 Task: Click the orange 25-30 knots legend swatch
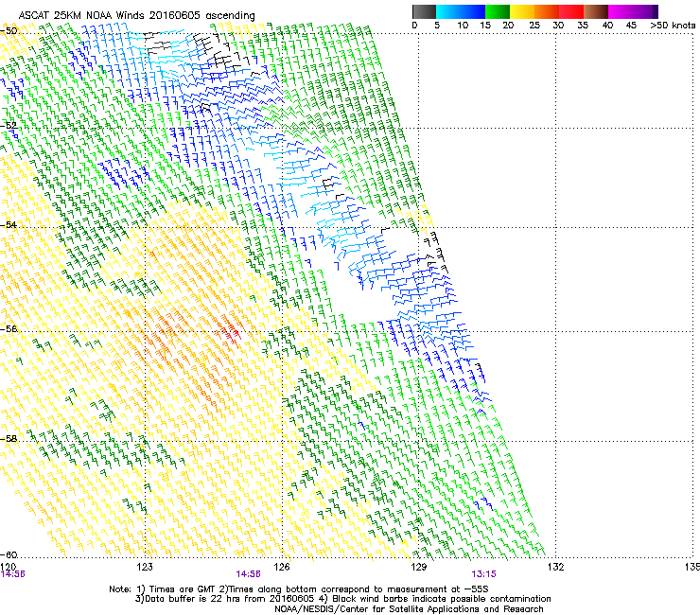(547, 11)
